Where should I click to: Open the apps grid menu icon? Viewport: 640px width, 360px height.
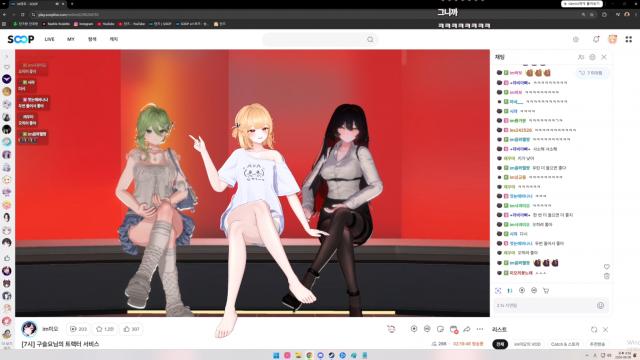pos(629,39)
